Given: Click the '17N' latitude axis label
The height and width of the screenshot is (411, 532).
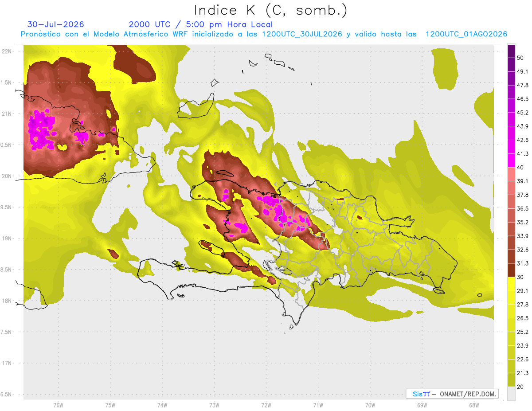Looking at the screenshot, I should point(6,363).
